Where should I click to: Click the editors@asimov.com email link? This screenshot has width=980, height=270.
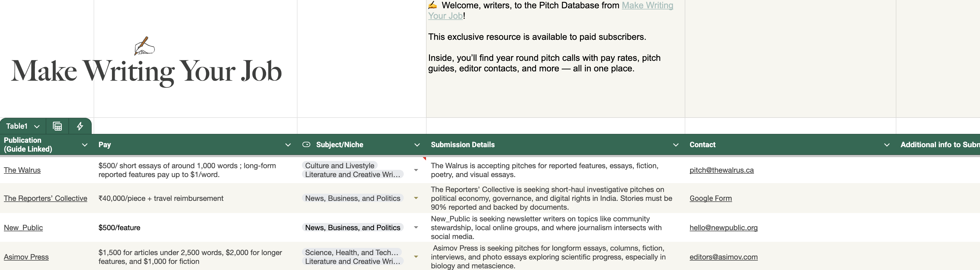tap(723, 257)
